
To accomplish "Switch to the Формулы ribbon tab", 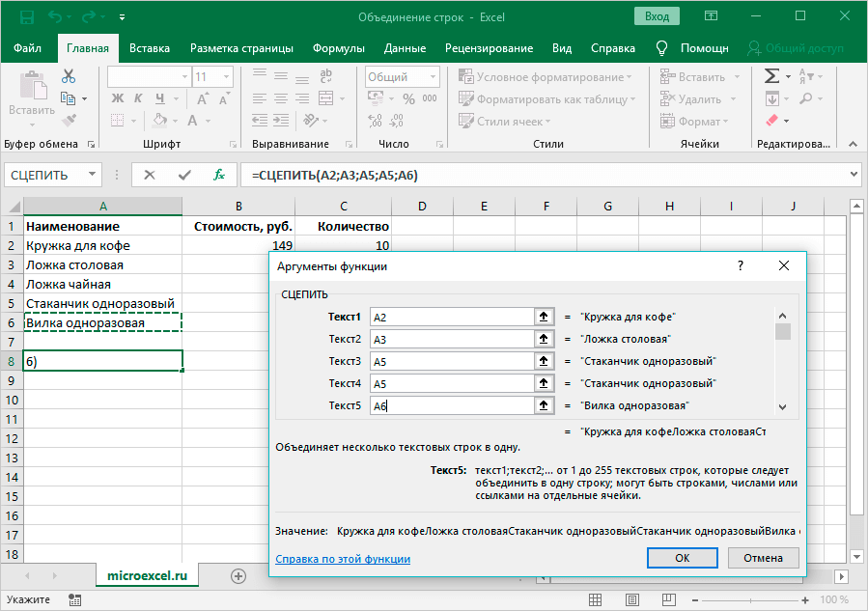I will click(x=338, y=48).
